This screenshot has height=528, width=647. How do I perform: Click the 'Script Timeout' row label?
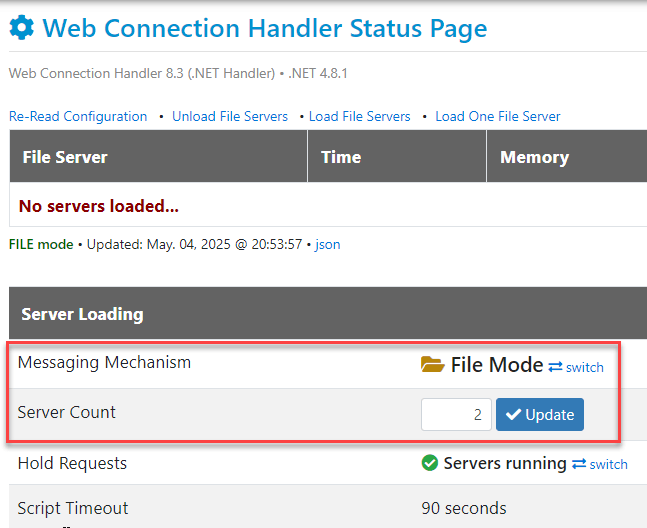click(73, 508)
